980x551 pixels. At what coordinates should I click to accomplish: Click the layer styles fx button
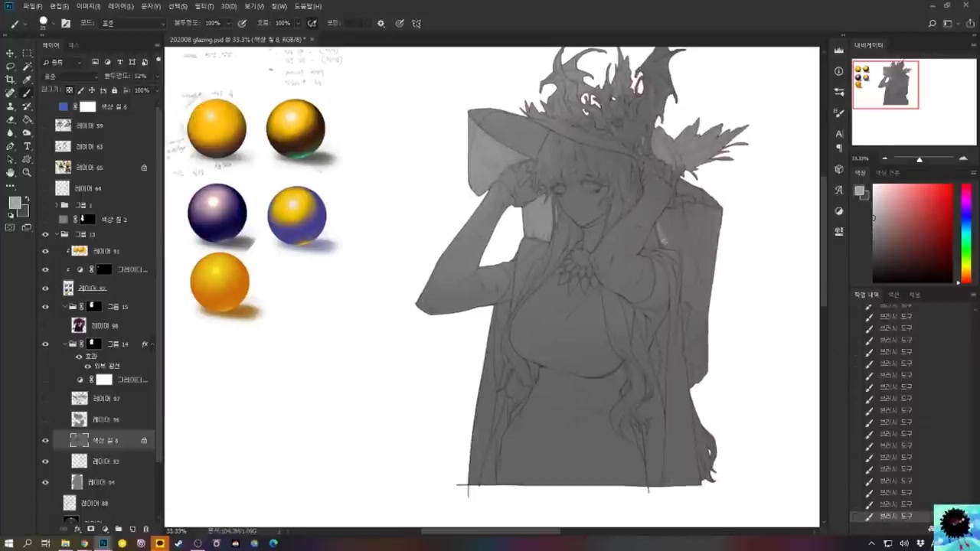click(78, 529)
